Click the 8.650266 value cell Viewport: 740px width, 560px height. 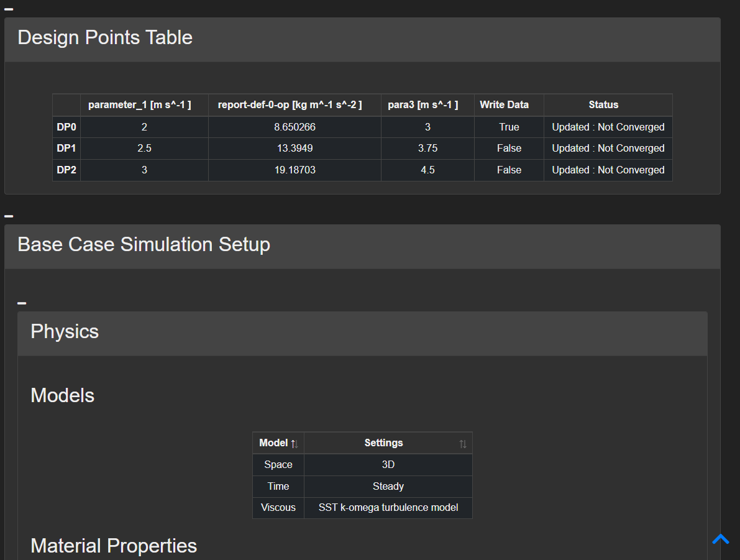295,127
